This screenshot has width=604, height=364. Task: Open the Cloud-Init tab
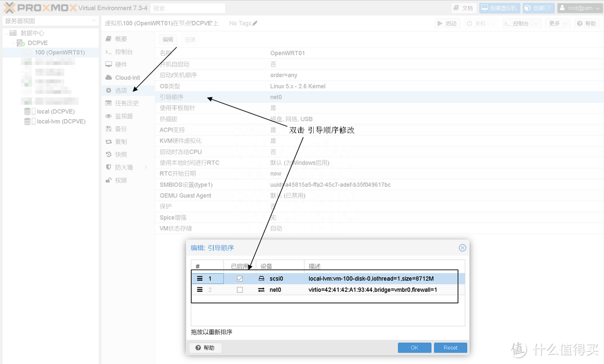pyautogui.click(x=128, y=77)
